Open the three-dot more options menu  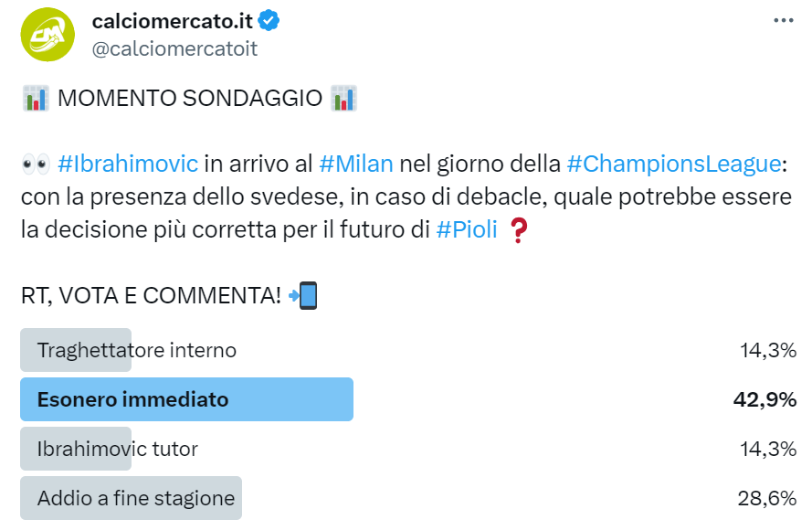(x=783, y=20)
